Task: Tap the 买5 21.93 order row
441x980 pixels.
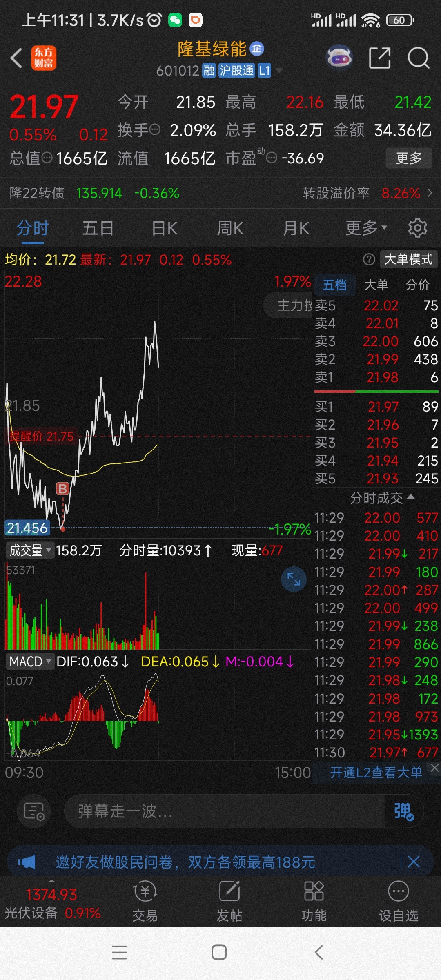Action: [376, 478]
